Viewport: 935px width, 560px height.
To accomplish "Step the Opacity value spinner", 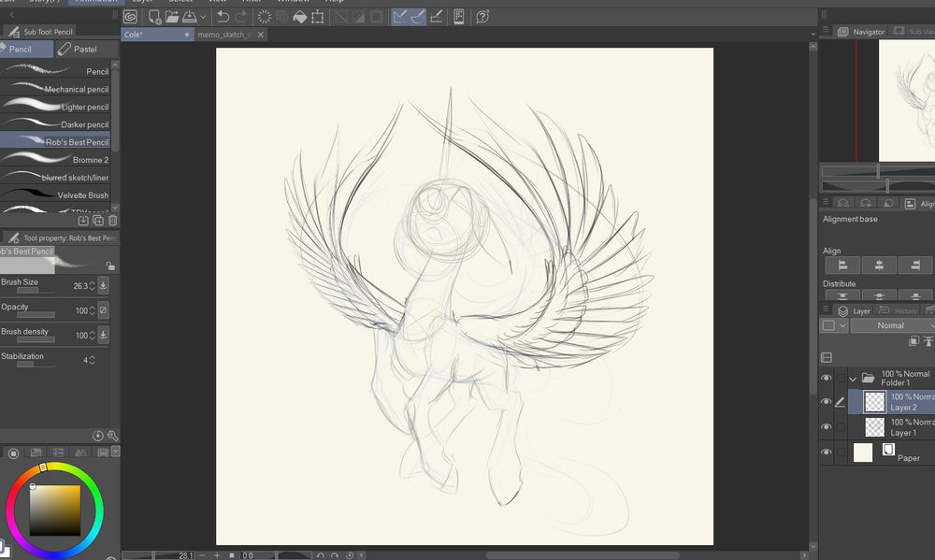I will [x=92, y=310].
